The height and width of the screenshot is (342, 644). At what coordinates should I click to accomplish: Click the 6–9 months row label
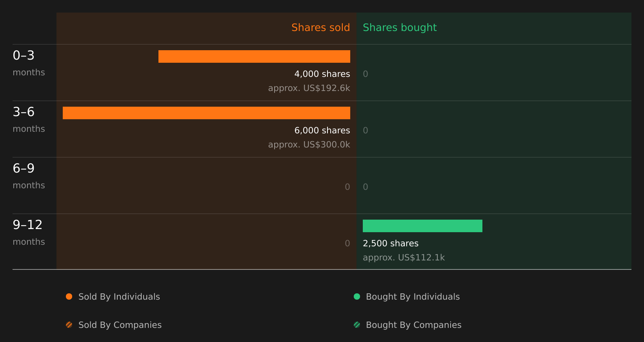coord(29,176)
